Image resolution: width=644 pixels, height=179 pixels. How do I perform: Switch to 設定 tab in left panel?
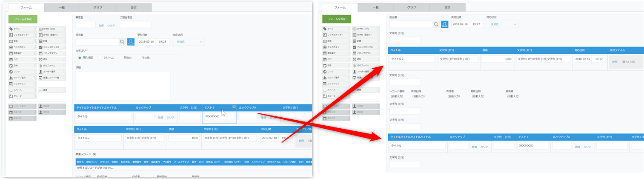coord(134,7)
